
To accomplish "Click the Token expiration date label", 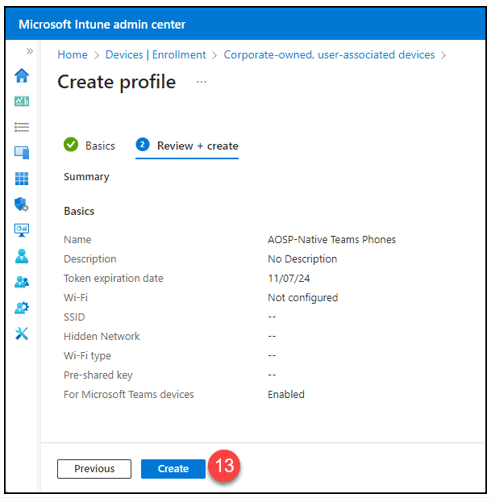I will [x=113, y=278].
